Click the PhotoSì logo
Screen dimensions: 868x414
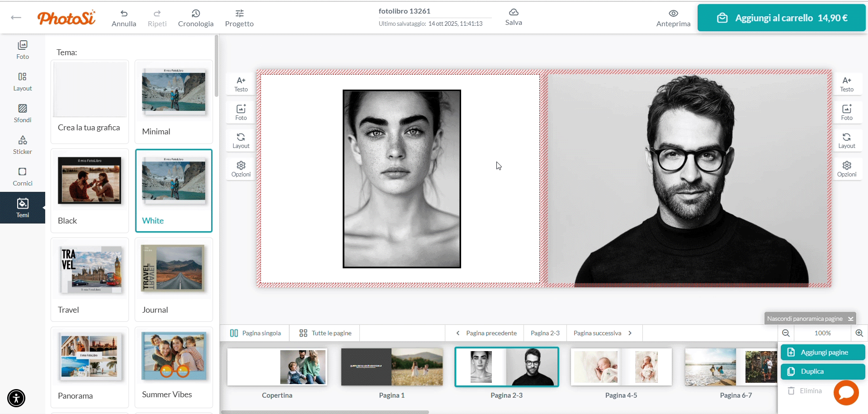(x=66, y=18)
